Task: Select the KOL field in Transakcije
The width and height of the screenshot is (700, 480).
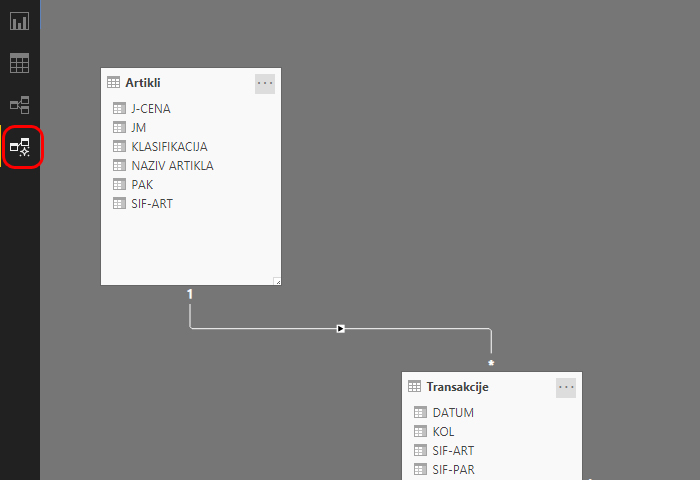Action: coord(443,431)
